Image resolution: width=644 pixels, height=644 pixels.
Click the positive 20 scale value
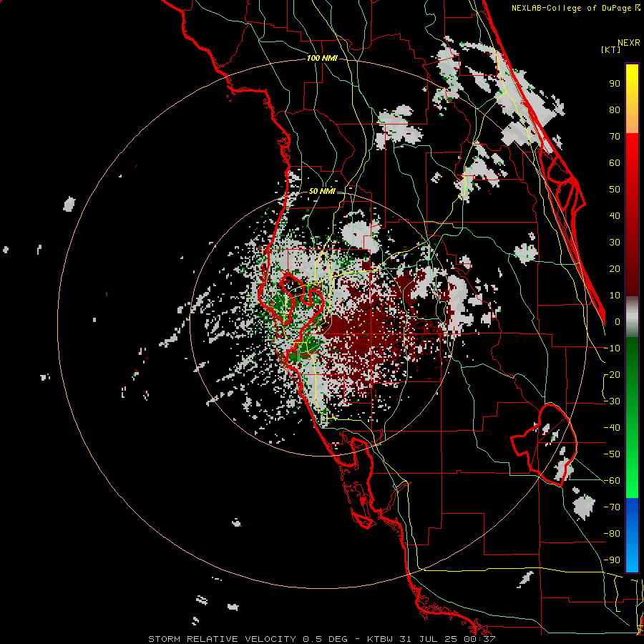coord(615,268)
